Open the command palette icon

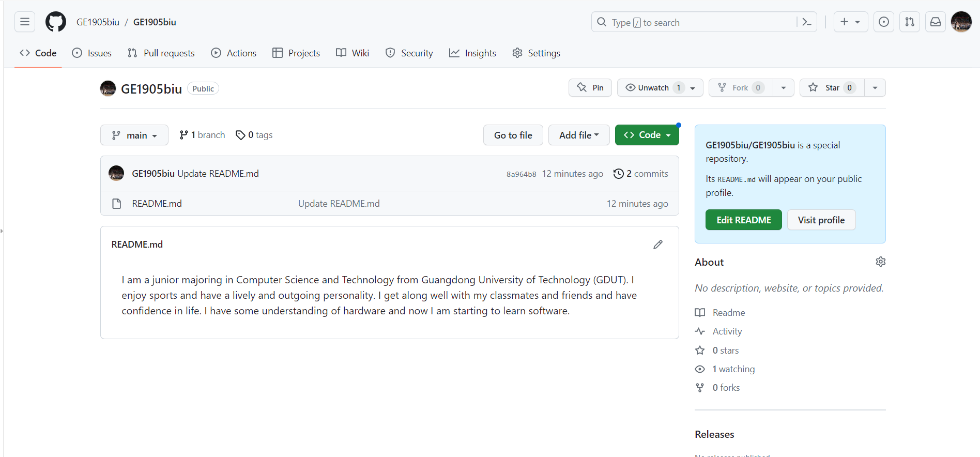806,22
